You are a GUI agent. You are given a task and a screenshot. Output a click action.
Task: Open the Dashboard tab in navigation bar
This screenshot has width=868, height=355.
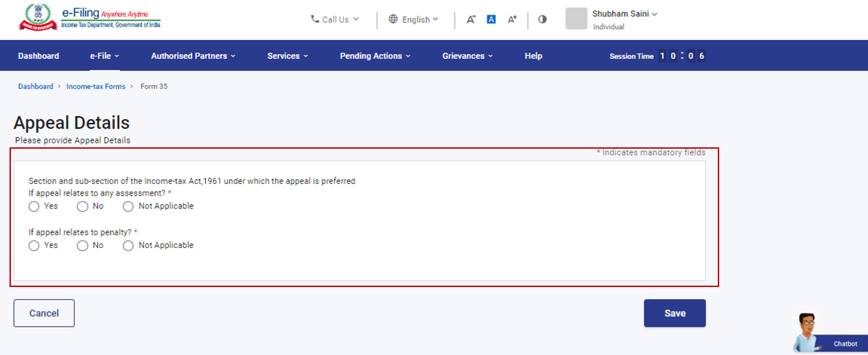coord(39,56)
